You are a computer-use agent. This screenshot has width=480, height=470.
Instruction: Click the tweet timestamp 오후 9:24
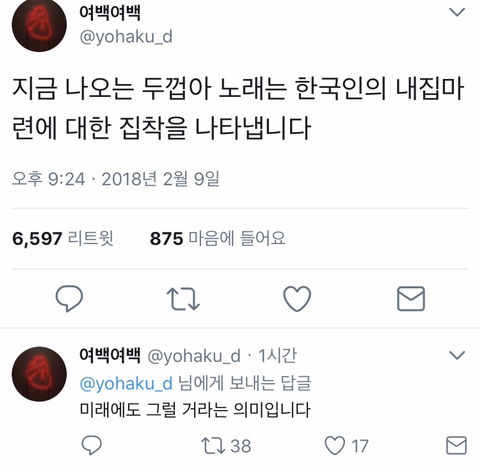49,179
